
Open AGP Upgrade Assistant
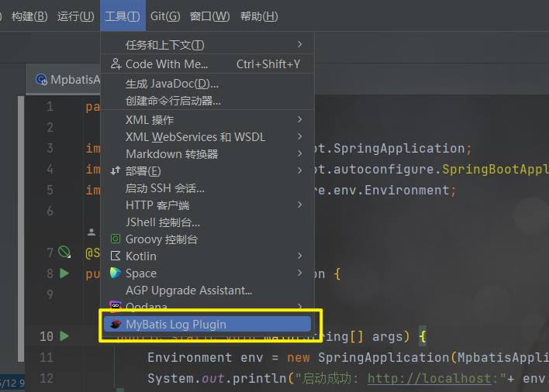click(x=188, y=291)
